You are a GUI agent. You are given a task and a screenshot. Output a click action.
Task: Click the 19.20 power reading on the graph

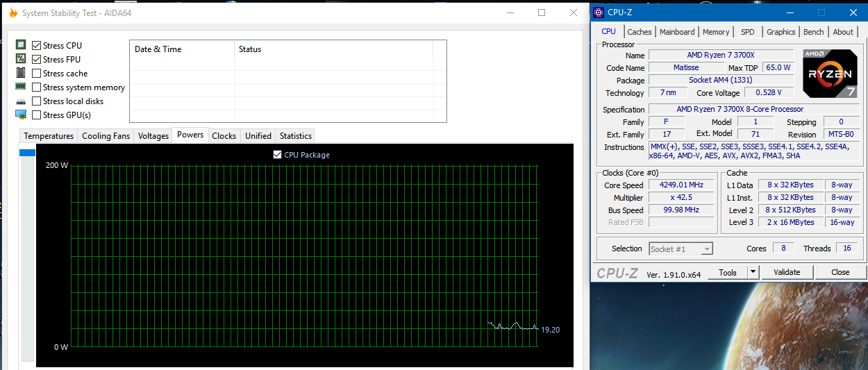[x=551, y=330]
